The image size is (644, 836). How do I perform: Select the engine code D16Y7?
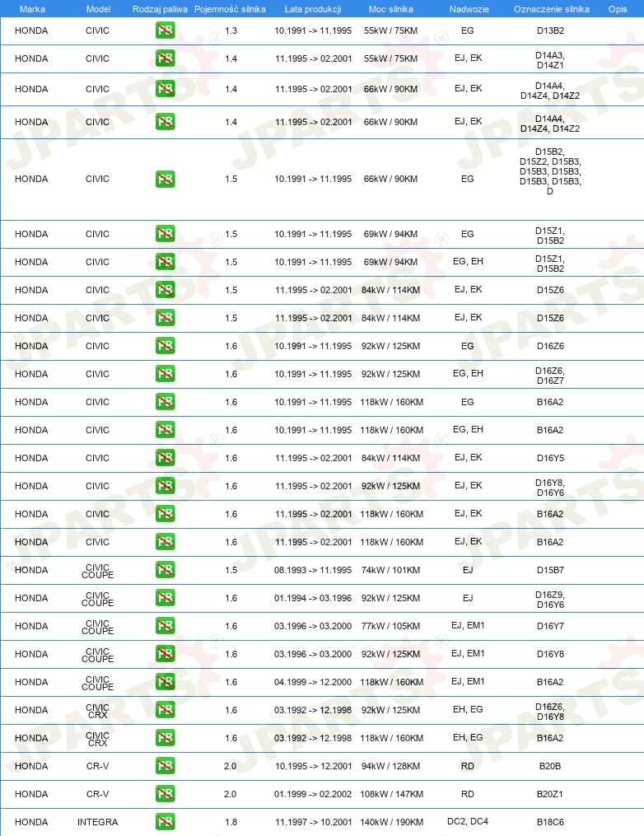click(550, 626)
